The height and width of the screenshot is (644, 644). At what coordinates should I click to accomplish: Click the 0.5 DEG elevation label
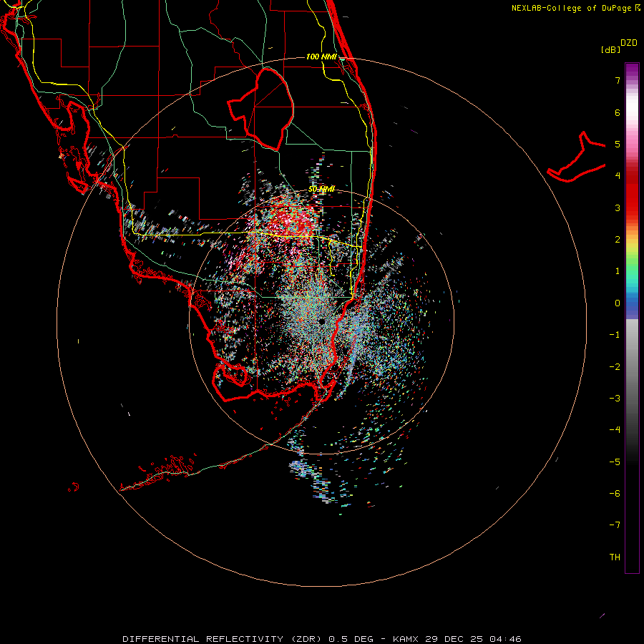(x=351, y=639)
